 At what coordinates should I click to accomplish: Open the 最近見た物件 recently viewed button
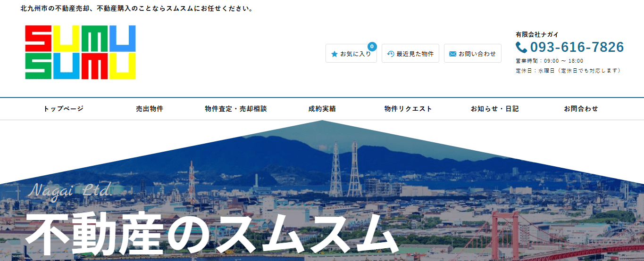click(410, 54)
